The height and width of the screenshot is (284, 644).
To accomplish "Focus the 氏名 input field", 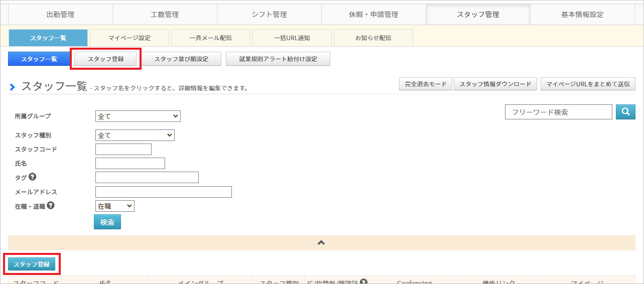I will pyautogui.click(x=130, y=163).
